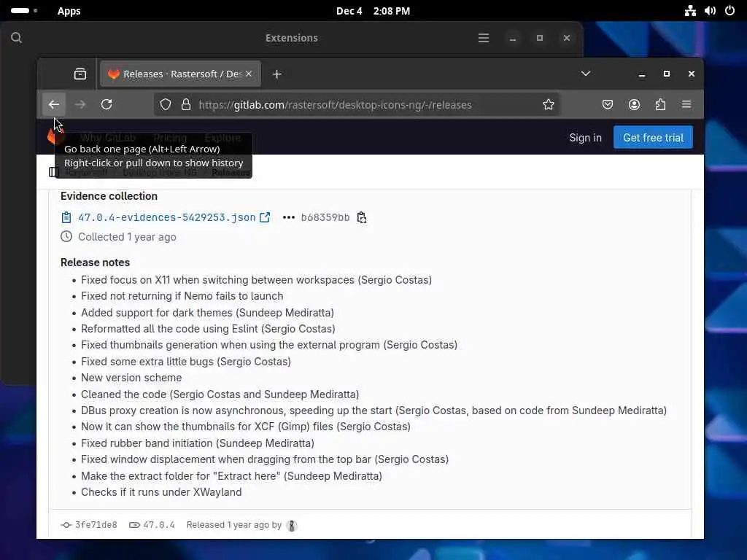Click the 'New version scheme' bullet
The height and width of the screenshot is (560, 747).
(131, 378)
